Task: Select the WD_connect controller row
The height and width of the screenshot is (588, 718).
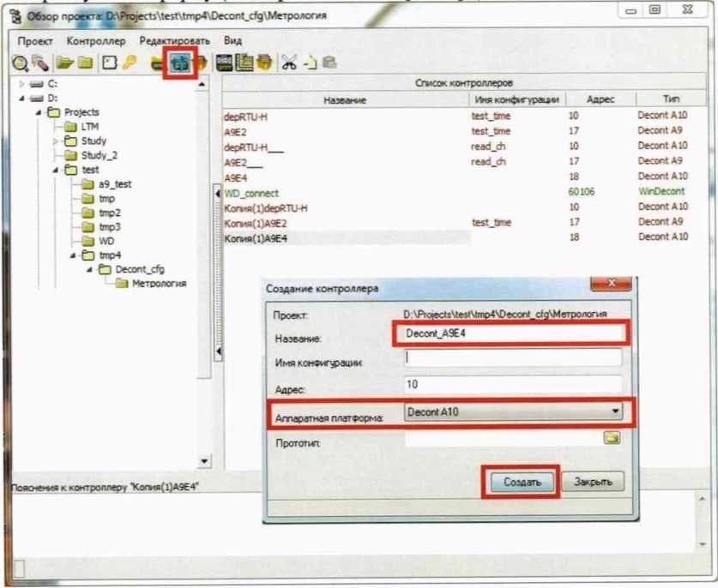Action: (x=464, y=192)
